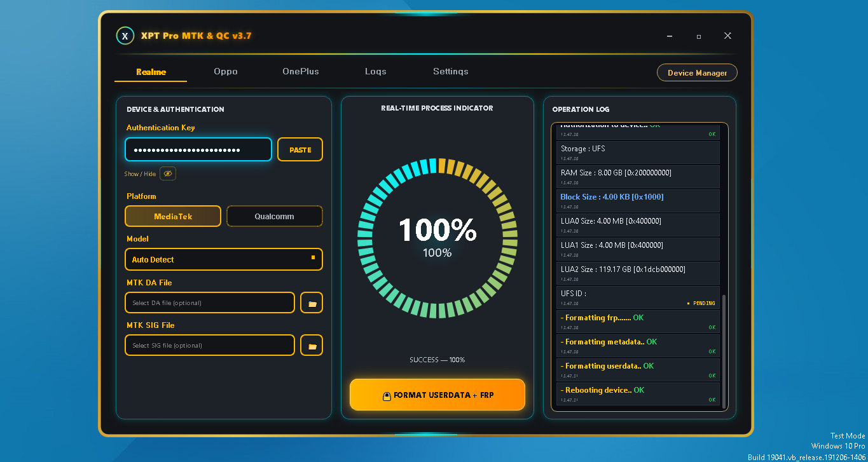Select the 'Formatting userdata' log entry
The width and height of the screenshot is (868, 462).
tap(638, 370)
